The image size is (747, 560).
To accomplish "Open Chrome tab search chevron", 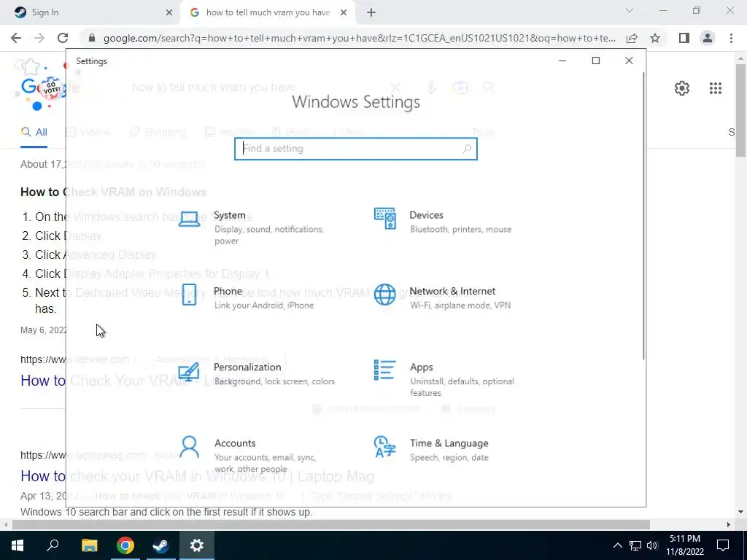I will coord(630,10).
